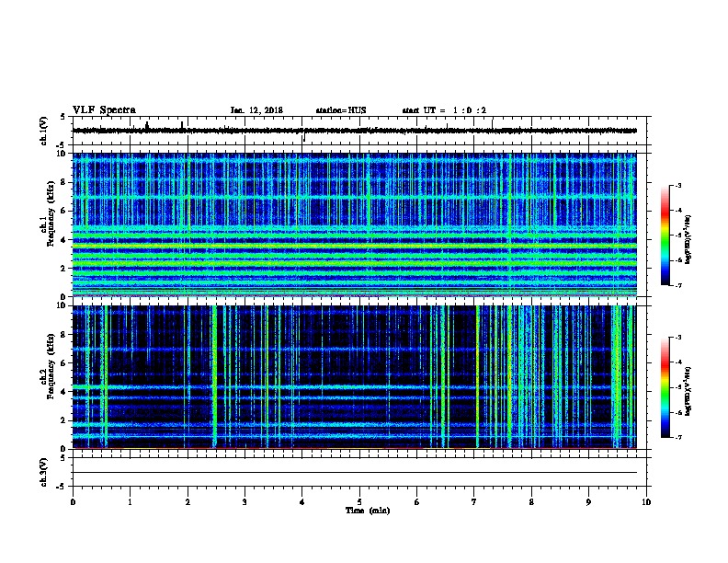Click the time axis tick label "0"
Image resolution: width=728 pixels, height=563 pixels.
[73, 502]
